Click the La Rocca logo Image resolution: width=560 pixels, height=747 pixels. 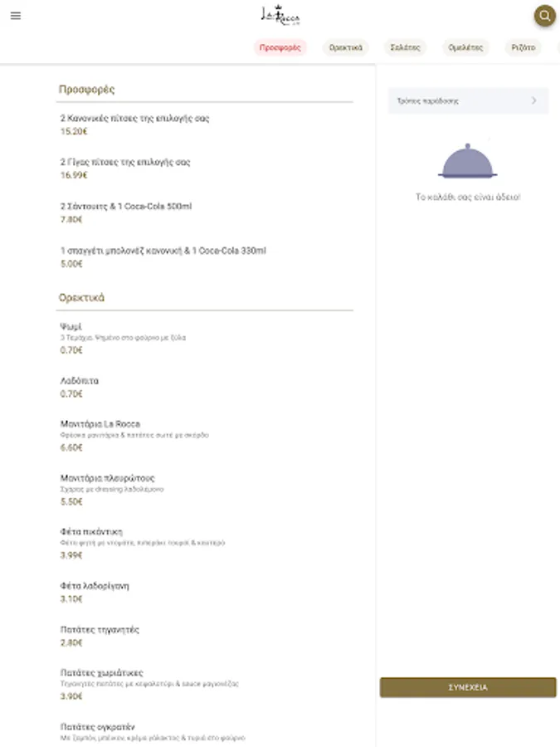pos(280,14)
